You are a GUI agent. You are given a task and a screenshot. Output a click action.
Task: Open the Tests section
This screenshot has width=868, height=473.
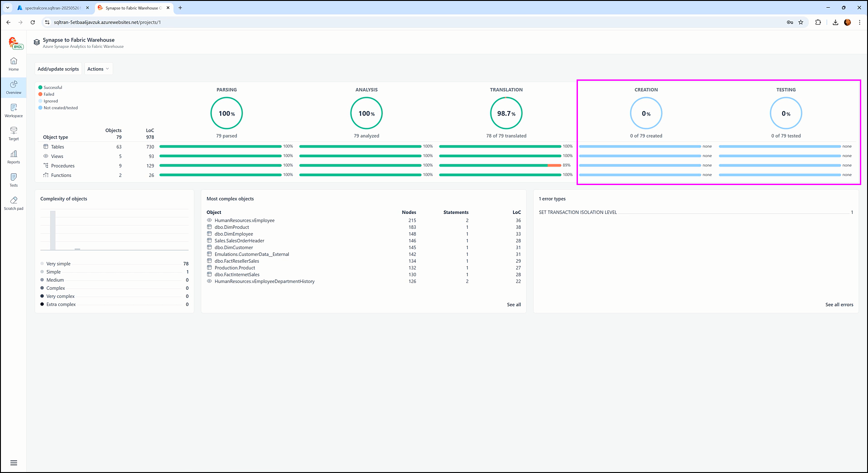tap(14, 180)
